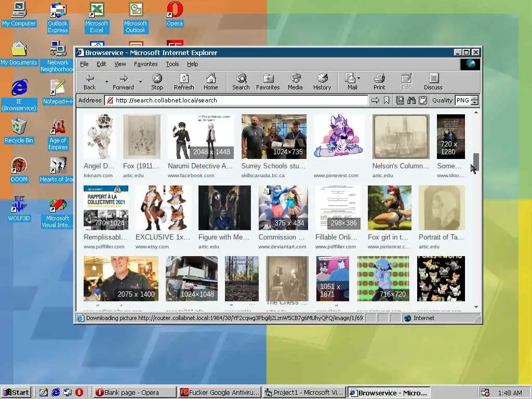The width and height of the screenshot is (532, 399).
Task: Refresh the current page
Action: click(x=184, y=82)
